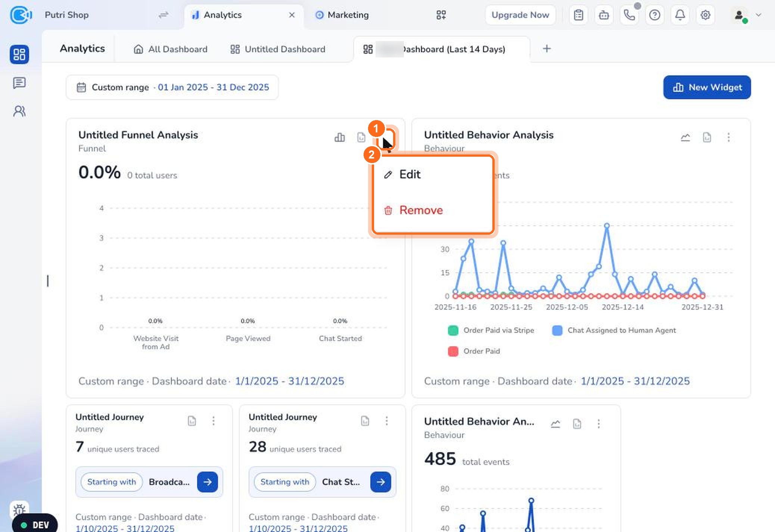Toggle Chat Assigned to Human Agent legend swatch

point(557,331)
